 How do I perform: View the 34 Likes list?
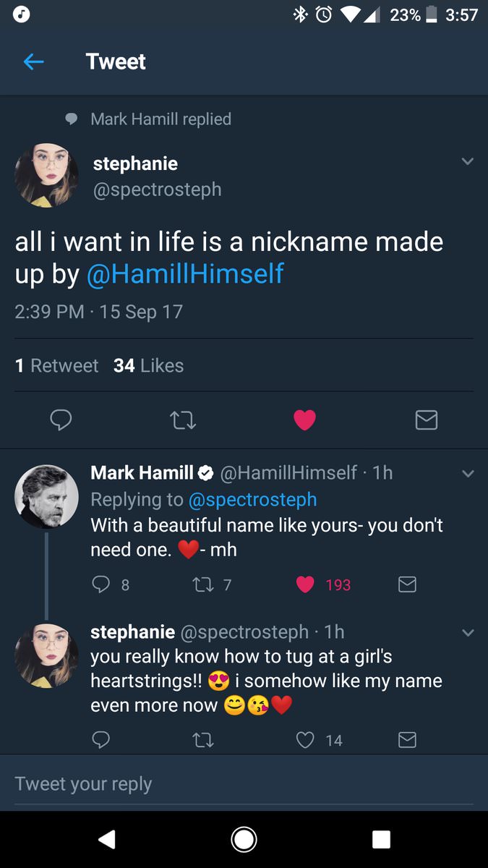point(148,366)
